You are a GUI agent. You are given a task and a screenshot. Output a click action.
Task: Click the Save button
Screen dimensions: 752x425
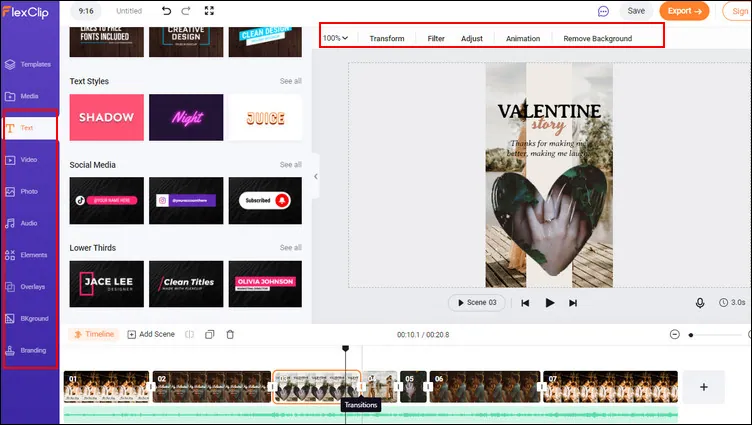(x=636, y=11)
